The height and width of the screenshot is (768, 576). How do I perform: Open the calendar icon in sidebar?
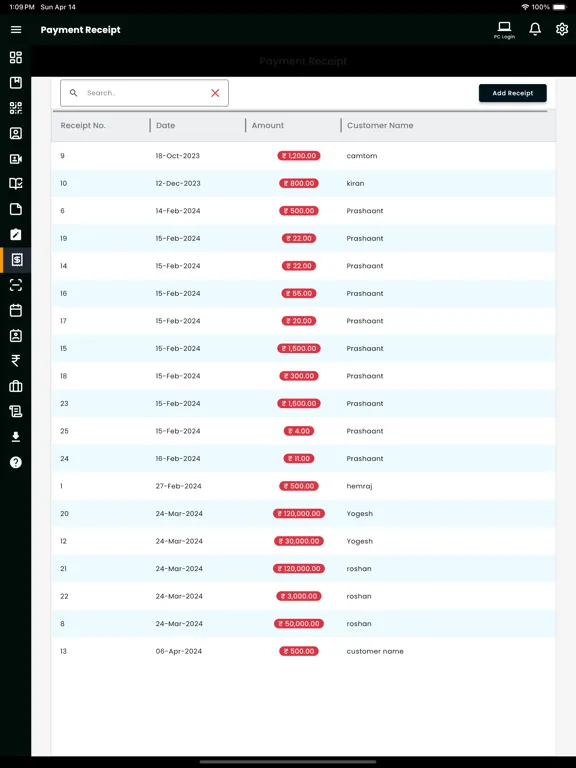pos(16,310)
